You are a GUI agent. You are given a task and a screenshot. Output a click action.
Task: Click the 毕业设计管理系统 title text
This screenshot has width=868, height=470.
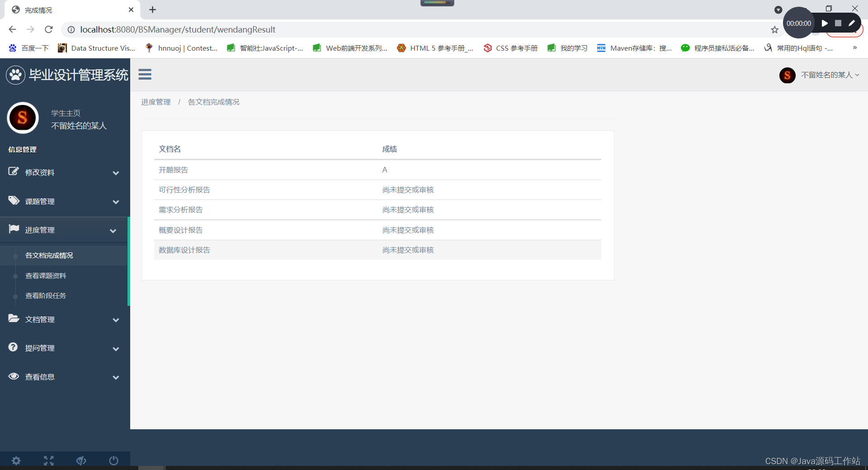click(x=79, y=75)
